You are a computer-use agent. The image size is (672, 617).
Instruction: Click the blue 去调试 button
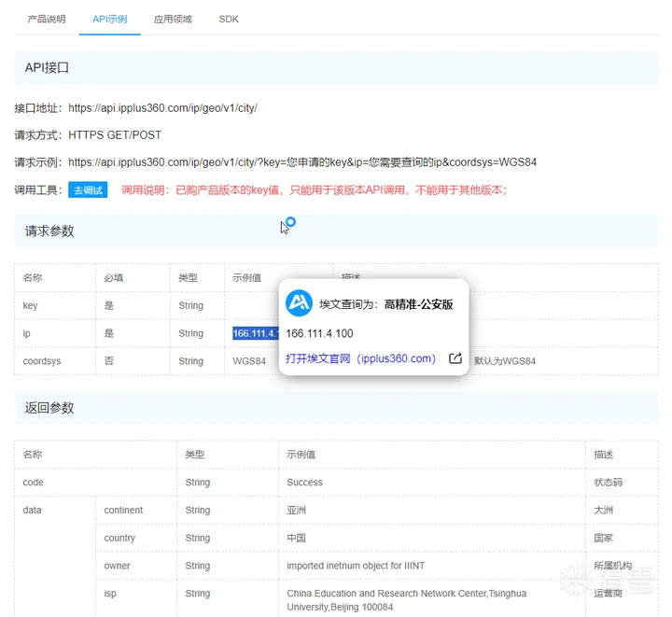[x=88, y=189]
